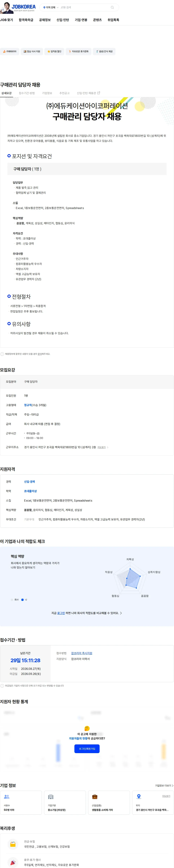Select the 상세요강 tab
Image resolution: width=174 pixels, height=868 pixels.
(x=6, y=93)
